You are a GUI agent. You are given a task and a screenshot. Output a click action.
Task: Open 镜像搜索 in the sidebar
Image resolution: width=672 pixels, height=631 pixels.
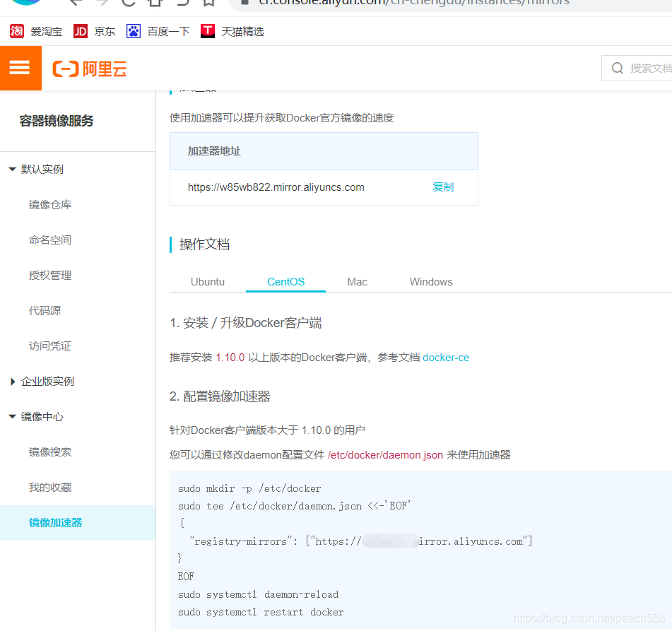tap(50, 452)
